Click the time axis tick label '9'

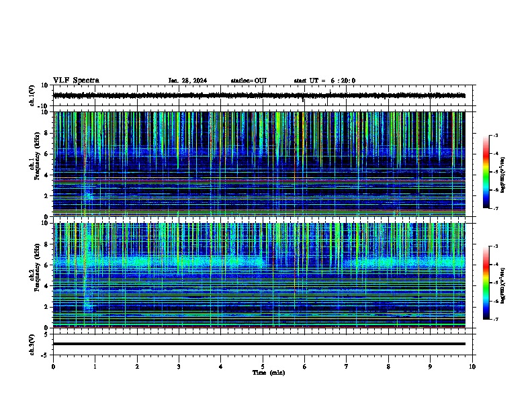point(430,367)
